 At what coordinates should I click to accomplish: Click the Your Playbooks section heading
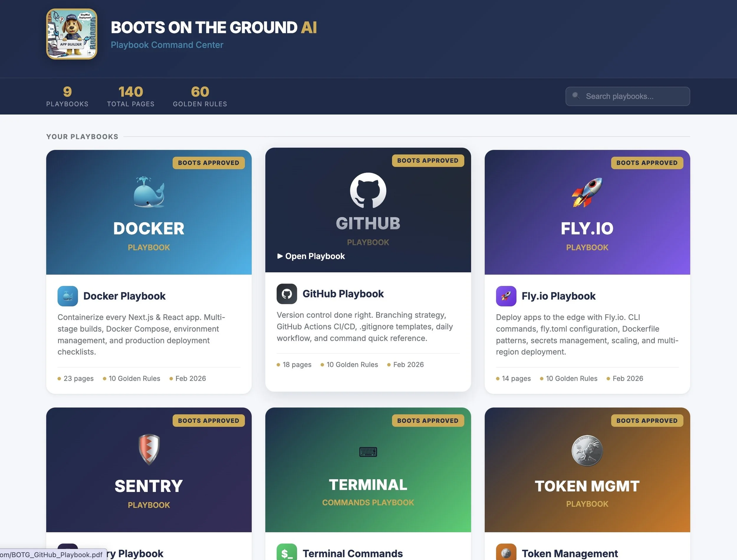click(x=82, y=137)
